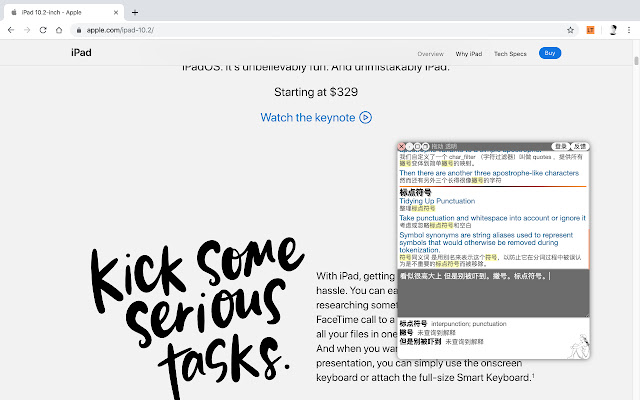The image size is (640, 400).
Task: Open a new browser tab
Action: click(135, 12)
